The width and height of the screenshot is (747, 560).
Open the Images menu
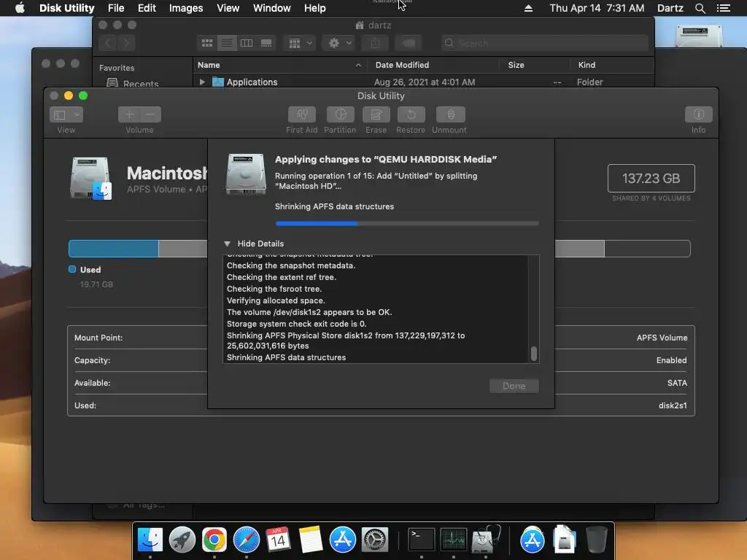[186, 8]
